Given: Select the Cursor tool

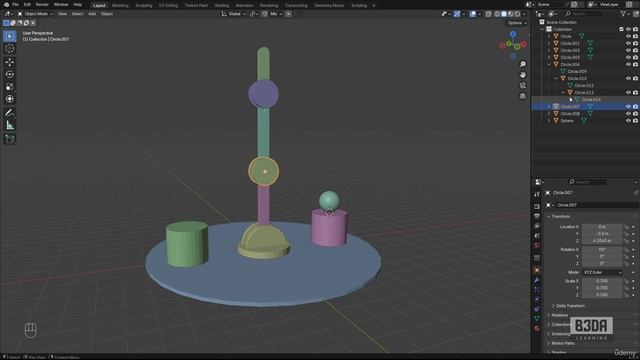Looking at the screenshot, I should pos(10,49).
